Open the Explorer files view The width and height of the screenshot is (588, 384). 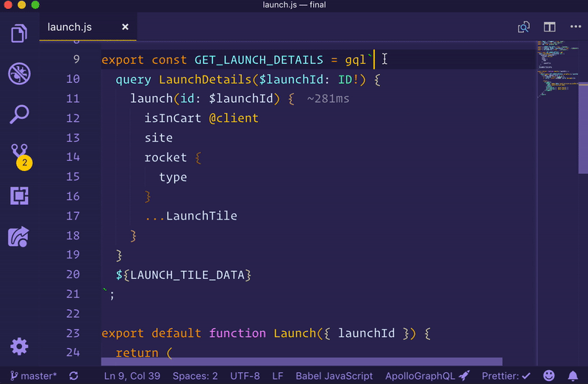pyautogui.click(x=19, y=34)
